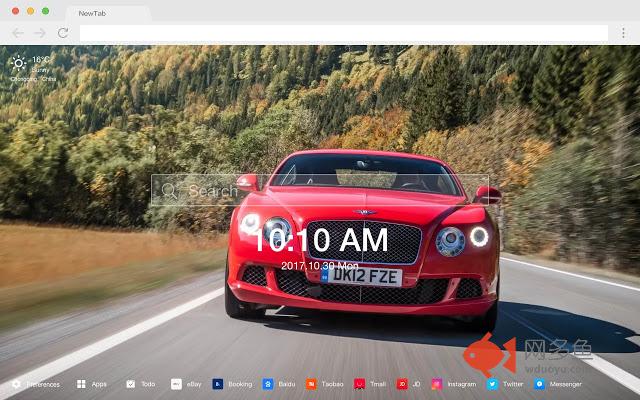This screenshot has width=640, height=400.
Task: Focus the browser address bar
Action: click(x=344, y=33)
